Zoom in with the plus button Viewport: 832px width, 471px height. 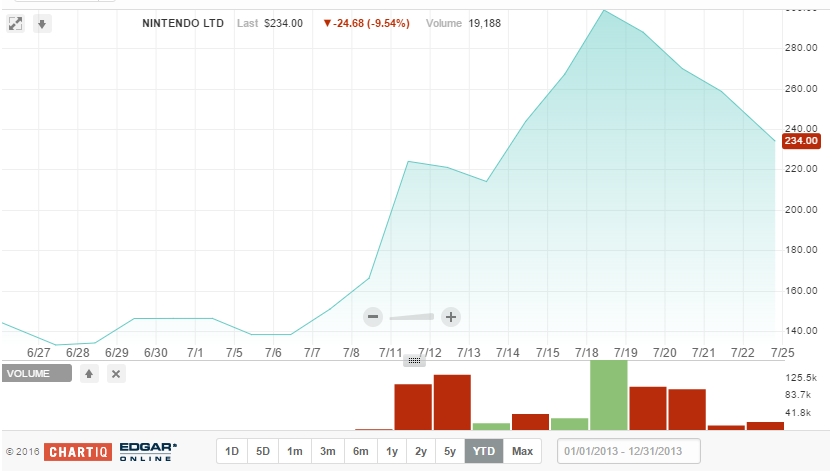(450, 317)
